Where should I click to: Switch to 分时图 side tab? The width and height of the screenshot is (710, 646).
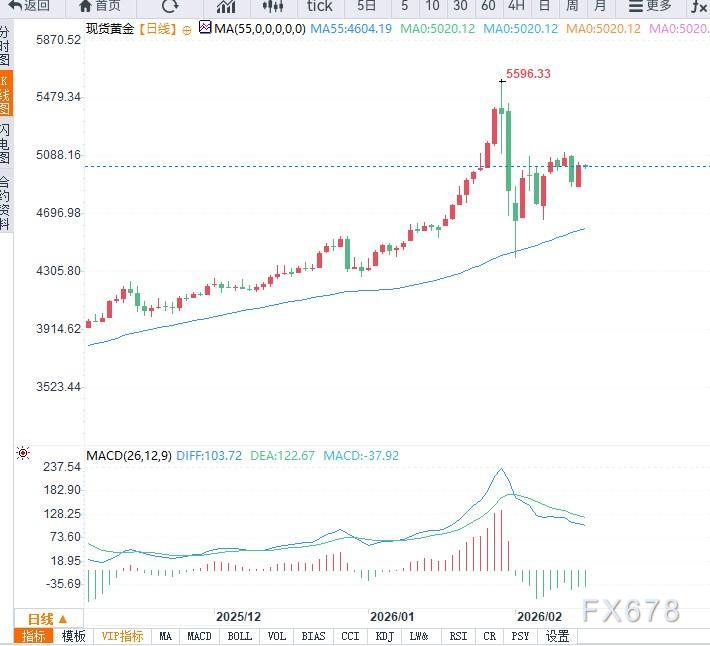pos(6,47)
